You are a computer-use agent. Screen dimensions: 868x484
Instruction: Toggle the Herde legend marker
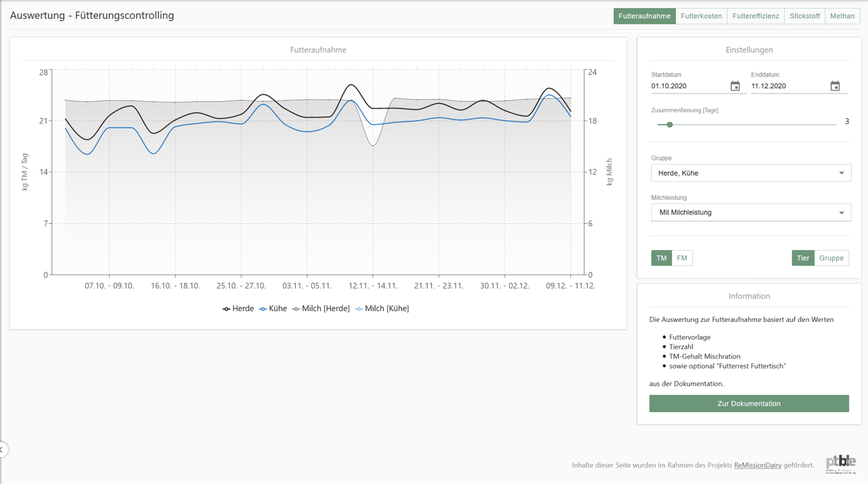(226, 309)
